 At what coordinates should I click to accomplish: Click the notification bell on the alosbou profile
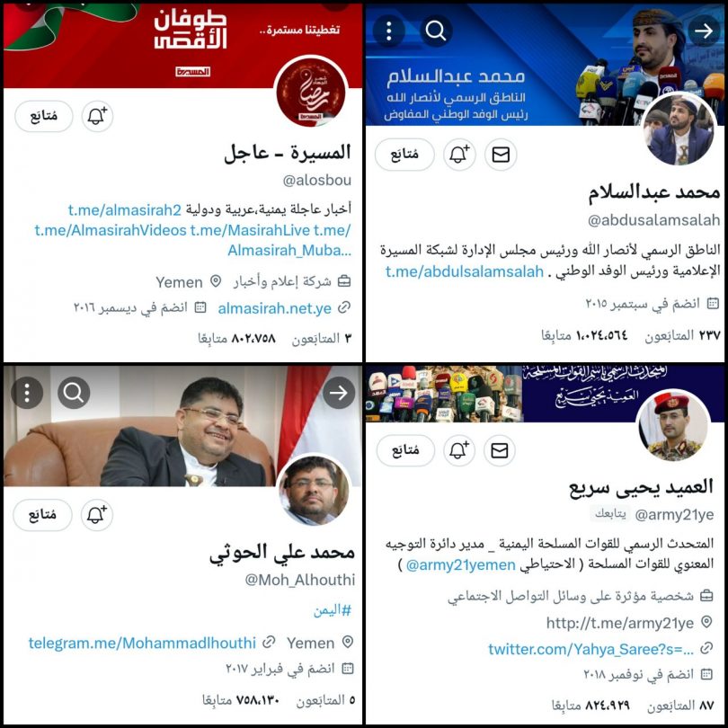click(97, 116)
